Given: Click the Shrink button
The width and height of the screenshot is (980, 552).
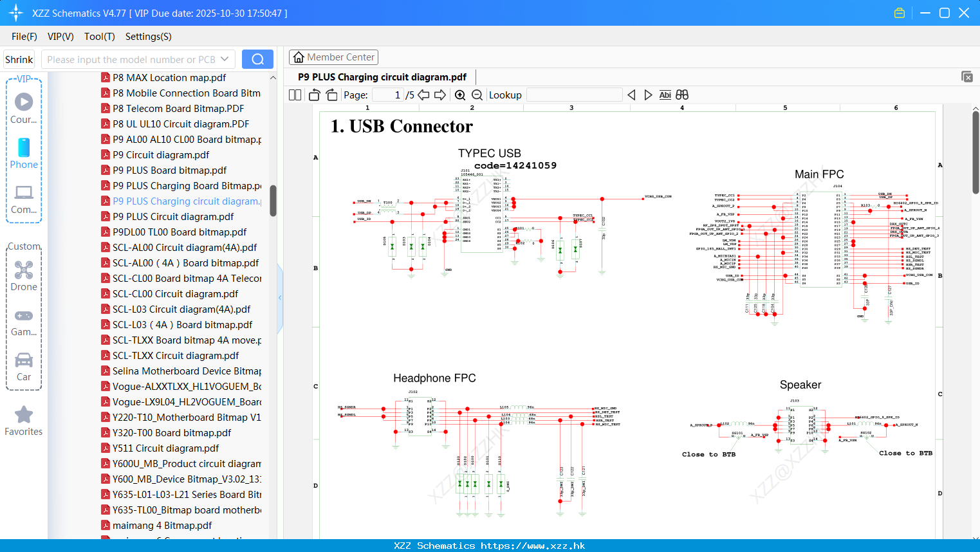Looking at the screenshot, I should pos(19,59).
